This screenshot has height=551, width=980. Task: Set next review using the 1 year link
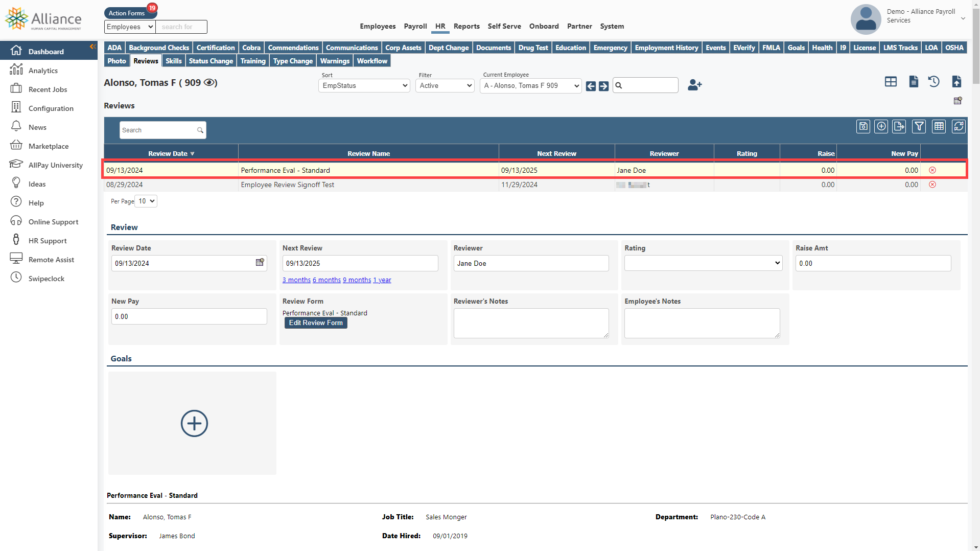coord(382,280)
